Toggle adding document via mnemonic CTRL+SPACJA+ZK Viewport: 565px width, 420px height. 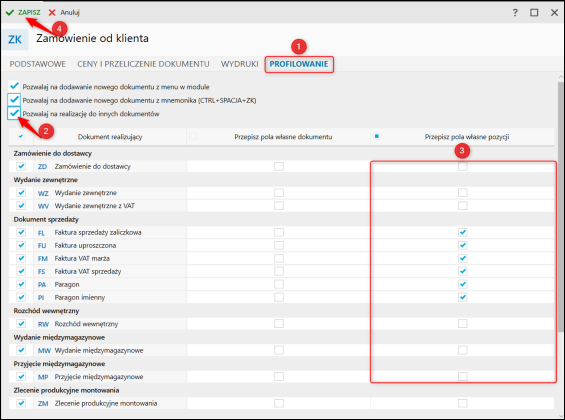14,99
